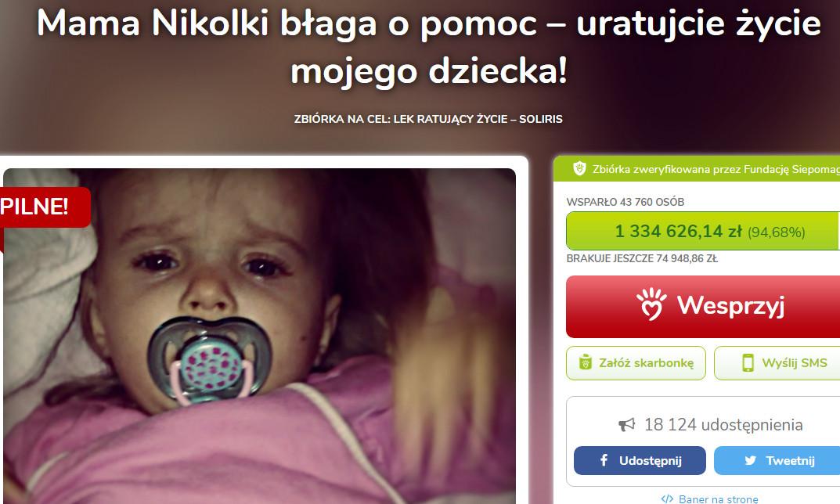Share with the Tweetnij button
Image resolution: width=840 pixels, height=504 pixels.
point(777,461)
